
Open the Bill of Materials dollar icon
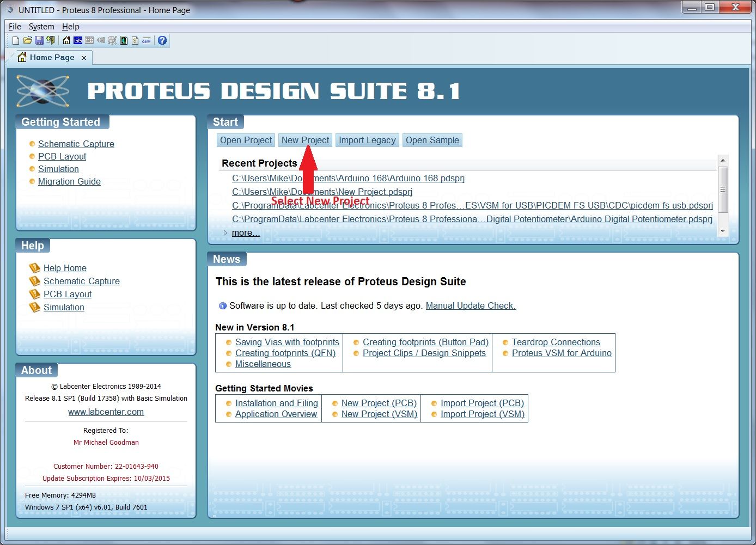(136, 40)
